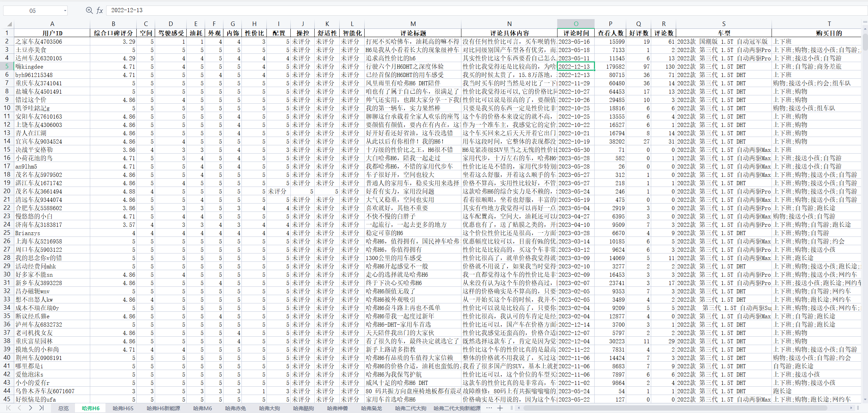Image resolution: width=868 pixels, height=413 pixels.
Task: Add a new sheet with plus icon
Action: pyautogui.click(x=500, y=408)
